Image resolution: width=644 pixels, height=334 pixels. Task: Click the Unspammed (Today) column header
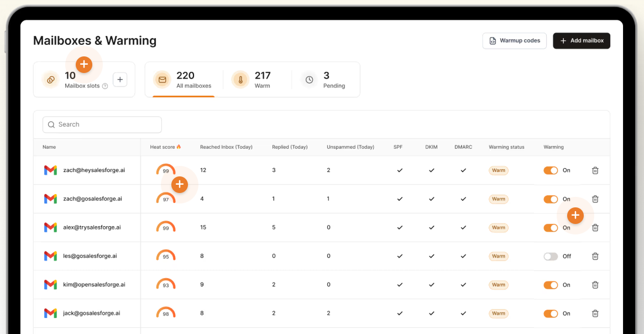(350, 147)
